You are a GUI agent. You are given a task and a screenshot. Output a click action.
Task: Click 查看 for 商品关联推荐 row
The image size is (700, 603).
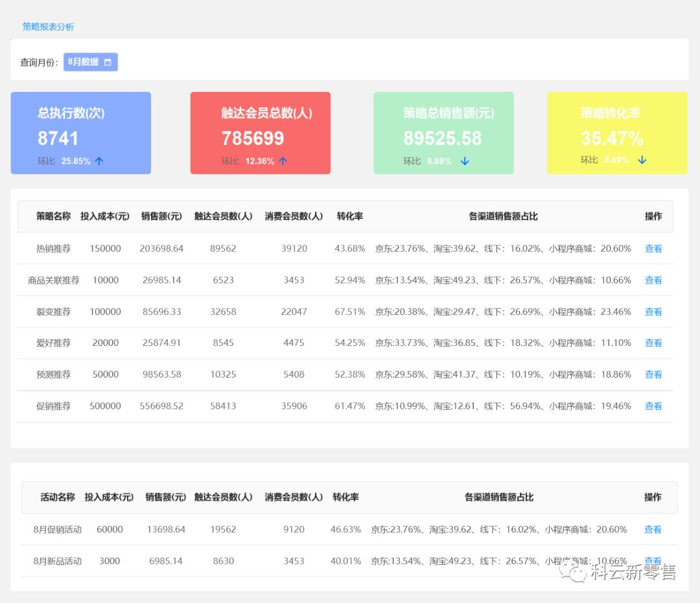tap(653, 280)
